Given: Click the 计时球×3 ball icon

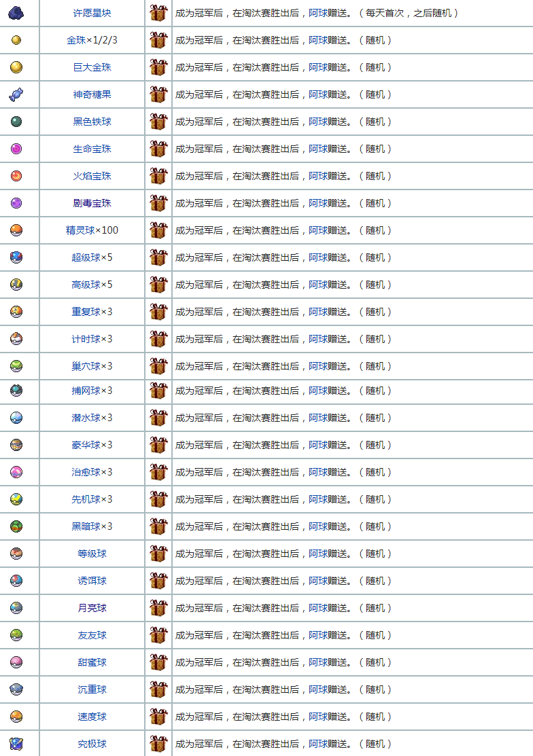Looking at the screenshot, I should pos(16,339).
